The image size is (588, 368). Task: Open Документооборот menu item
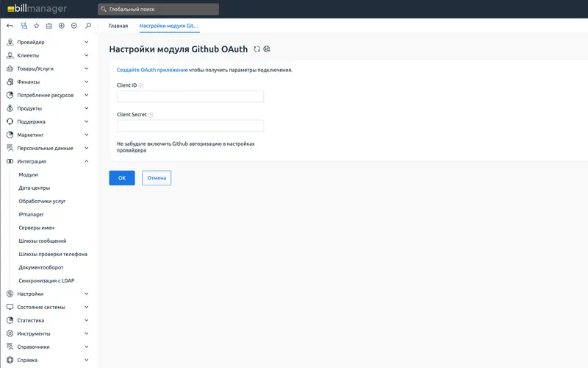(41, 267)
